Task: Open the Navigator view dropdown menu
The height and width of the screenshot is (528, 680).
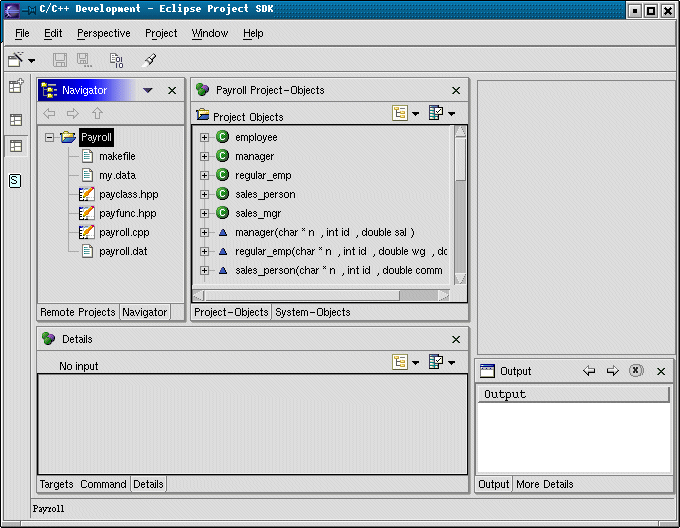Action: point(148,90)
